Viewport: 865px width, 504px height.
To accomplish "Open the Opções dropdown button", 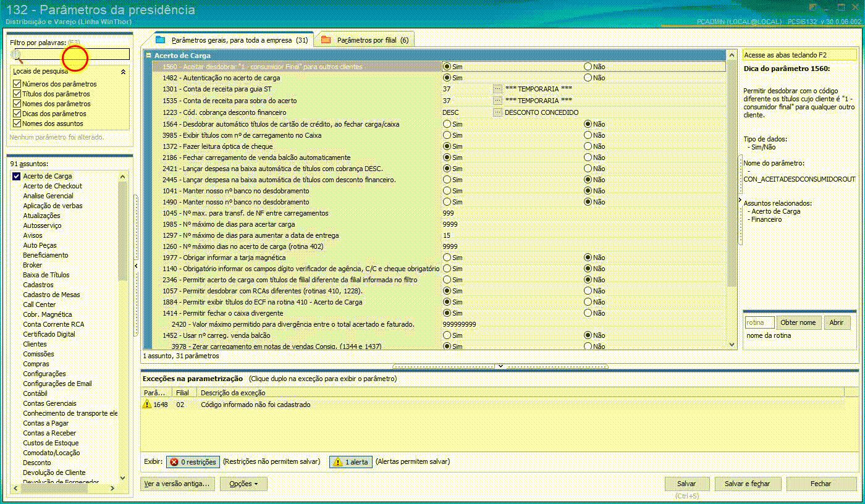I will click(243, 484).
